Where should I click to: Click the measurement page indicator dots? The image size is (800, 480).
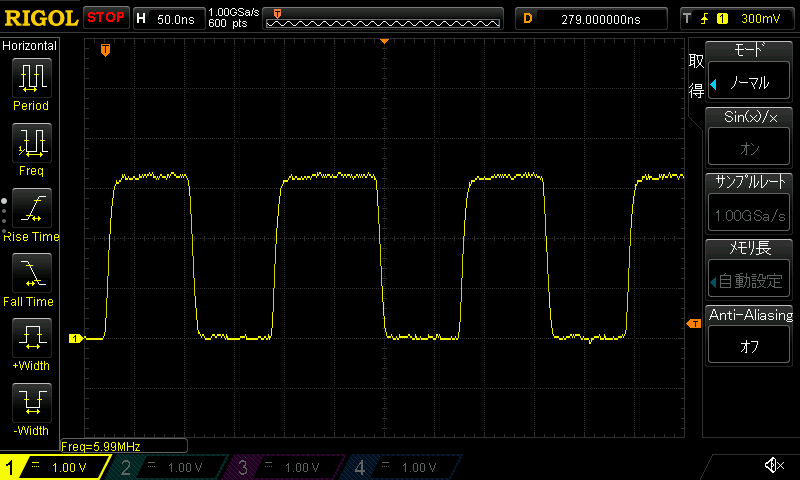pyautogui.click(x=4, y=216)
